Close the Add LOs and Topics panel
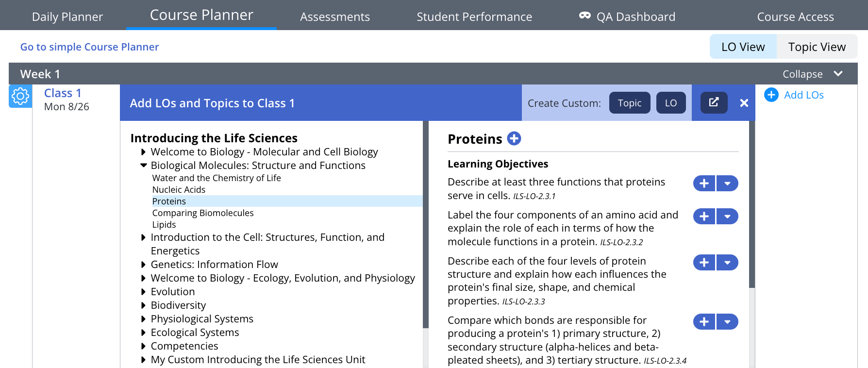 (744, 103)
